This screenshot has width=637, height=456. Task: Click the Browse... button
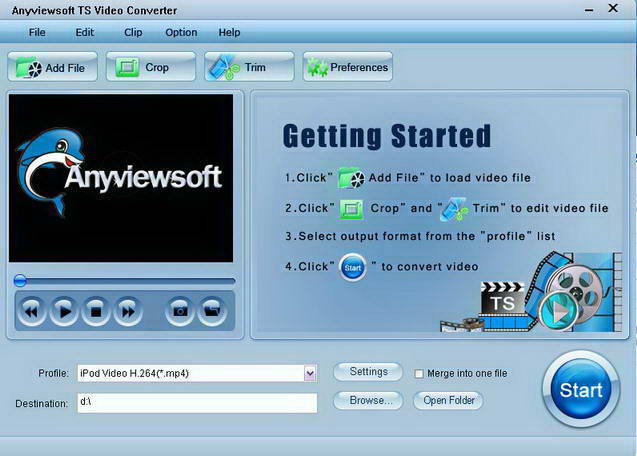click(368, 400)
